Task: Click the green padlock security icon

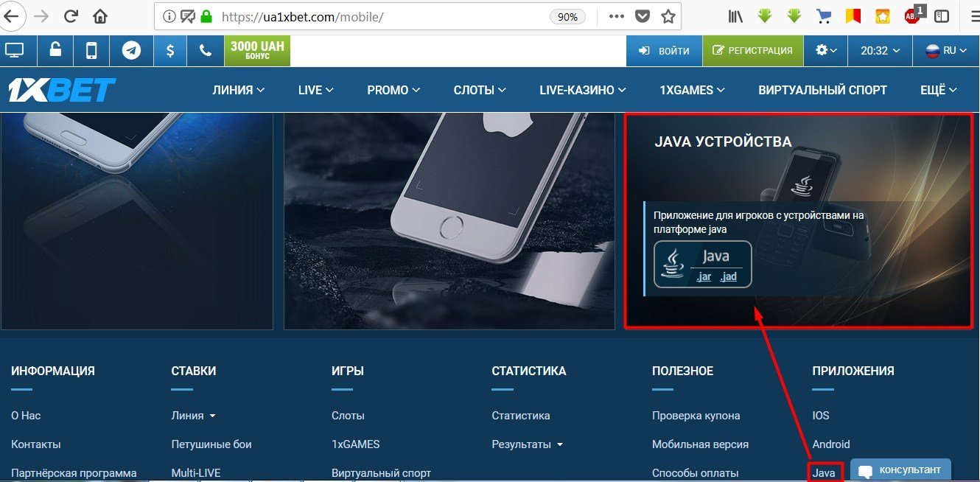Action: (206, 16)
